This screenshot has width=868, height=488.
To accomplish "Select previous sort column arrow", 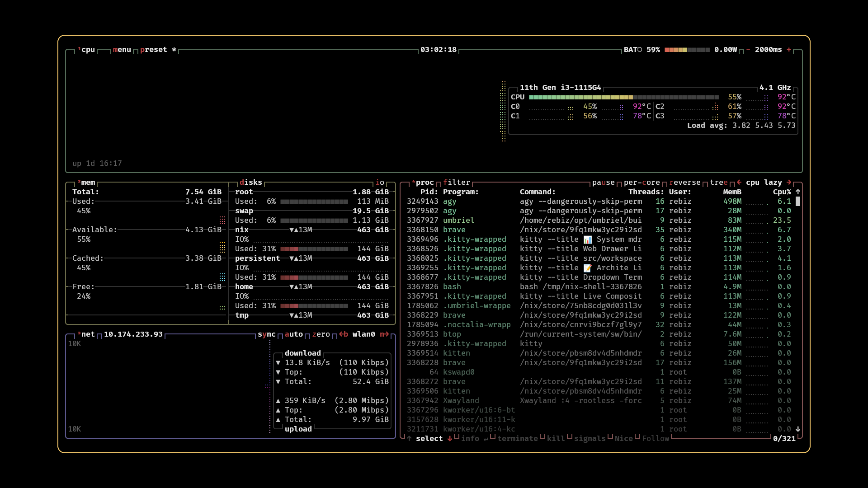I will (x=739, y=183).
